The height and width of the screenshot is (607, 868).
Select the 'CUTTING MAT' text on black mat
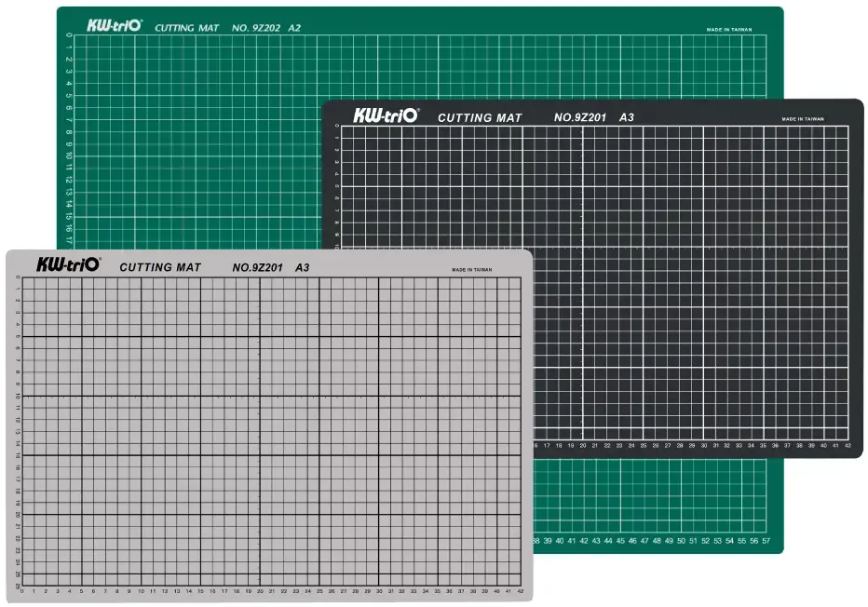(x=480, y=118)
